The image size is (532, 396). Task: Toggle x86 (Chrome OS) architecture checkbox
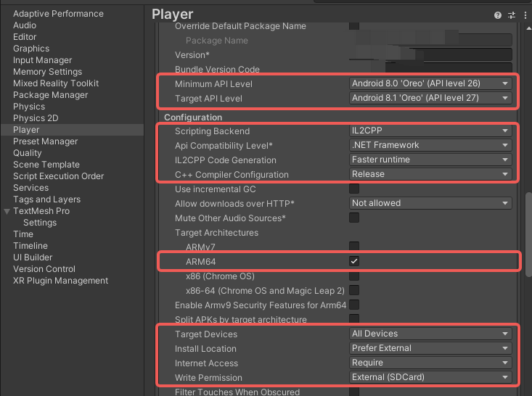pyautogui.click(x=354, y=276)
